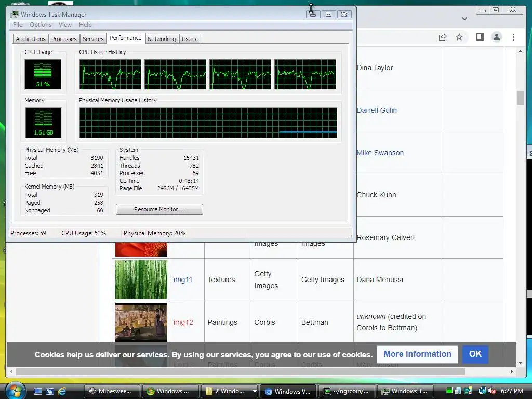Click the bamboo img11 thumbnail
Screen dimensions: 532x399
[141, 280]
